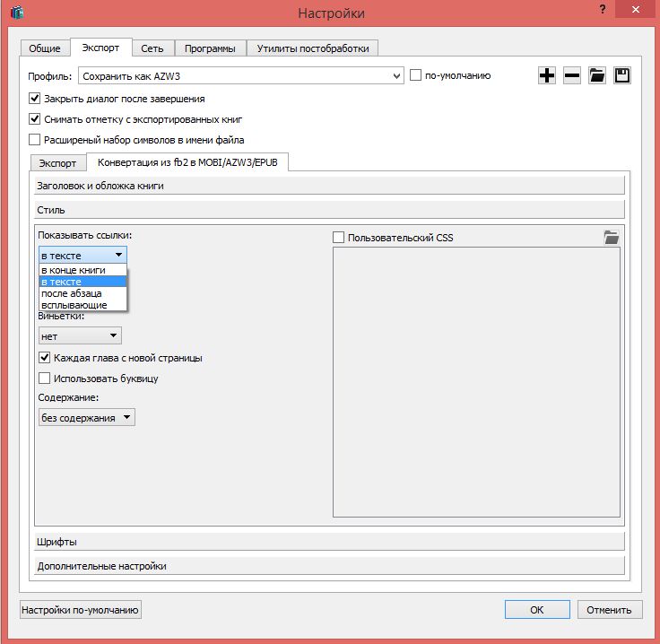
Task: Expand the 'Шрифты' section
Action: point(329,542)
